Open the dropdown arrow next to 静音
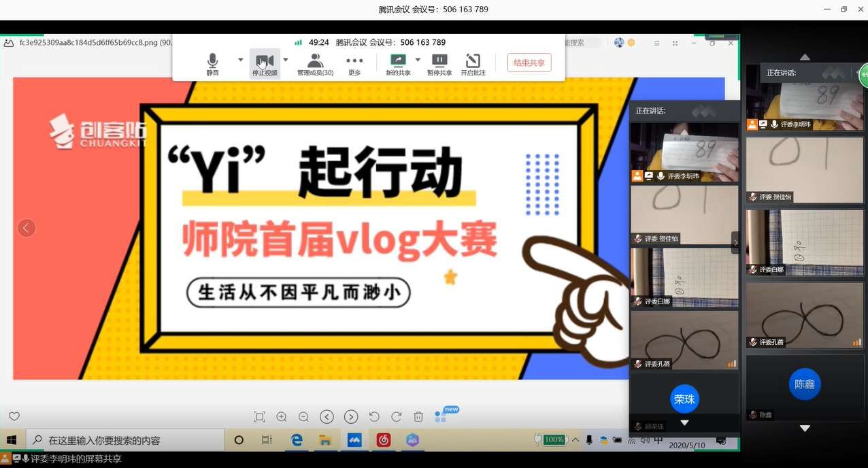Viewport: 868px width, 468px height. click(x=240, y=60)
